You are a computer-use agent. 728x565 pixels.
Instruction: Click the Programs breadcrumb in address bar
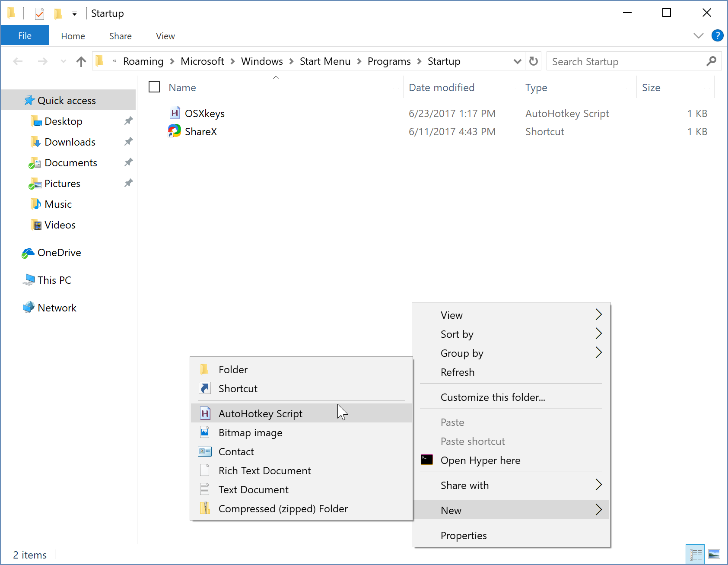(389, 61)
